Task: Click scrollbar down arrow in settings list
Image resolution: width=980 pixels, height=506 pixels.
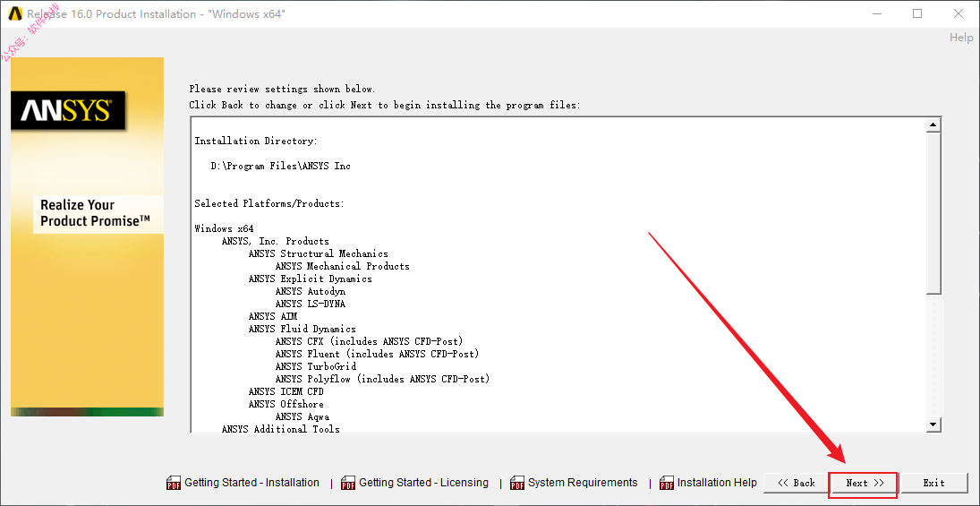Action: pyautogui.click(x=933, y=425)
